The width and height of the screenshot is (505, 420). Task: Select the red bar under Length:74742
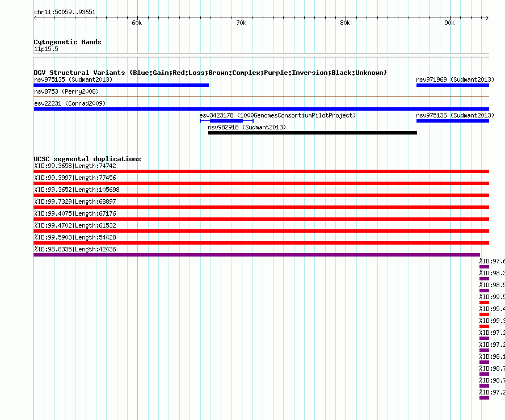click(x=261, y=171)
